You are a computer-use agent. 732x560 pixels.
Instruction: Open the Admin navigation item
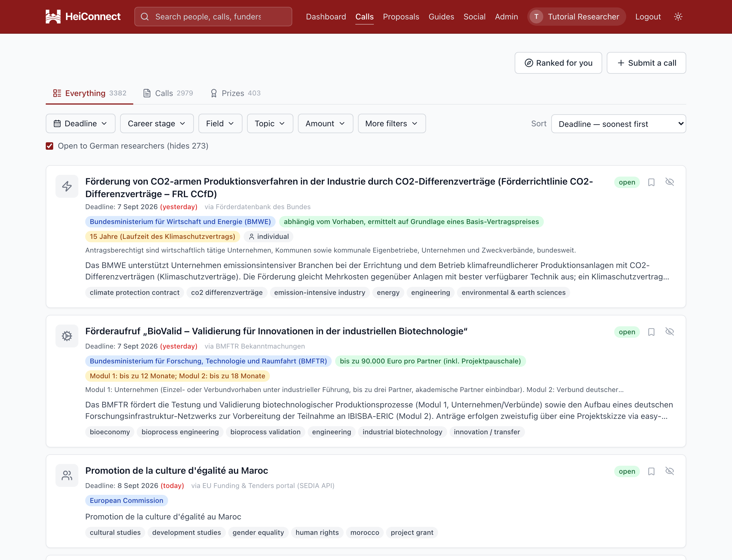[x=506, y=17]
